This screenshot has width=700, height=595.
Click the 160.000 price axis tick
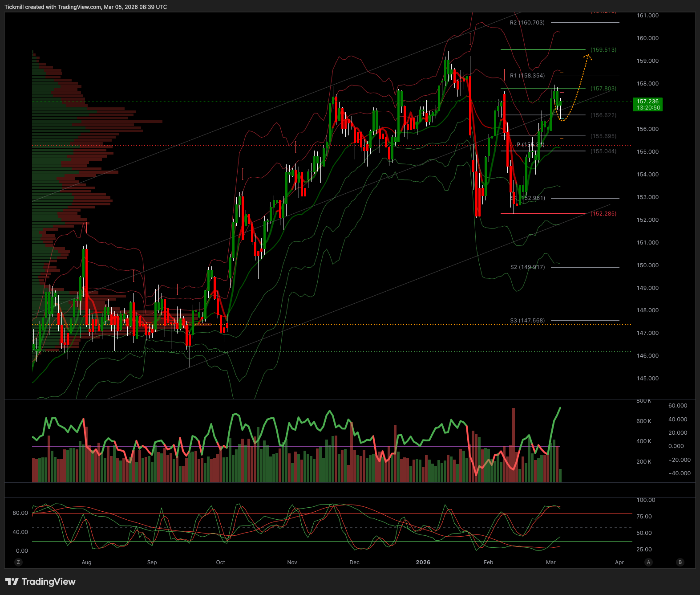(x=647, y=38)
